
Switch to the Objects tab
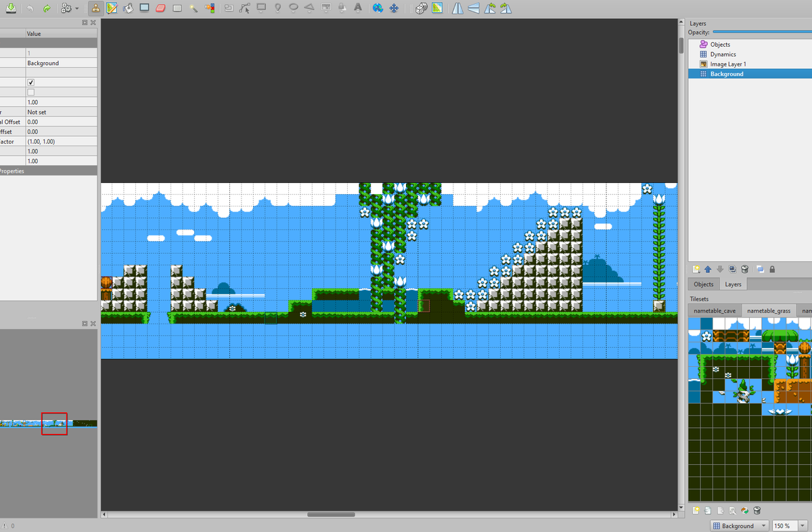[704, 284]
